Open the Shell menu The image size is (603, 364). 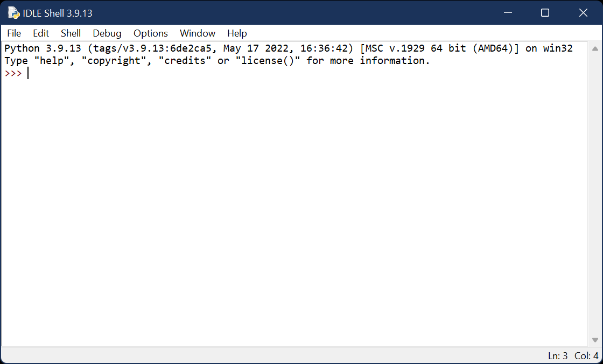pos(71,33)
